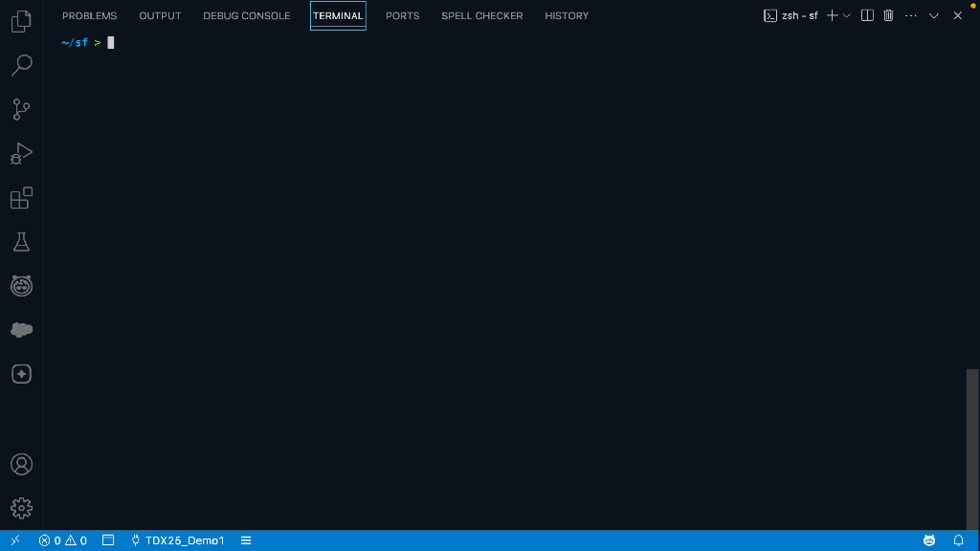This screenshot has width=980, height=551.
Task: Click the TDX25_Demo1 org in the status bar
Action: point(177,540)
